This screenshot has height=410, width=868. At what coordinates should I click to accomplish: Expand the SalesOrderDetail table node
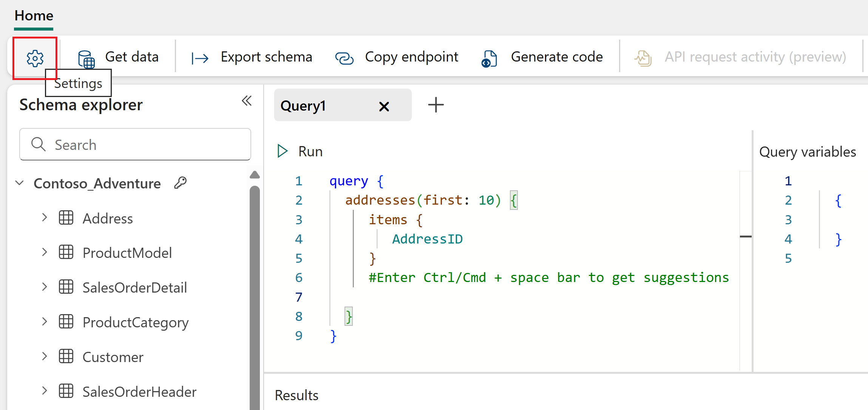tap(45, 287)
